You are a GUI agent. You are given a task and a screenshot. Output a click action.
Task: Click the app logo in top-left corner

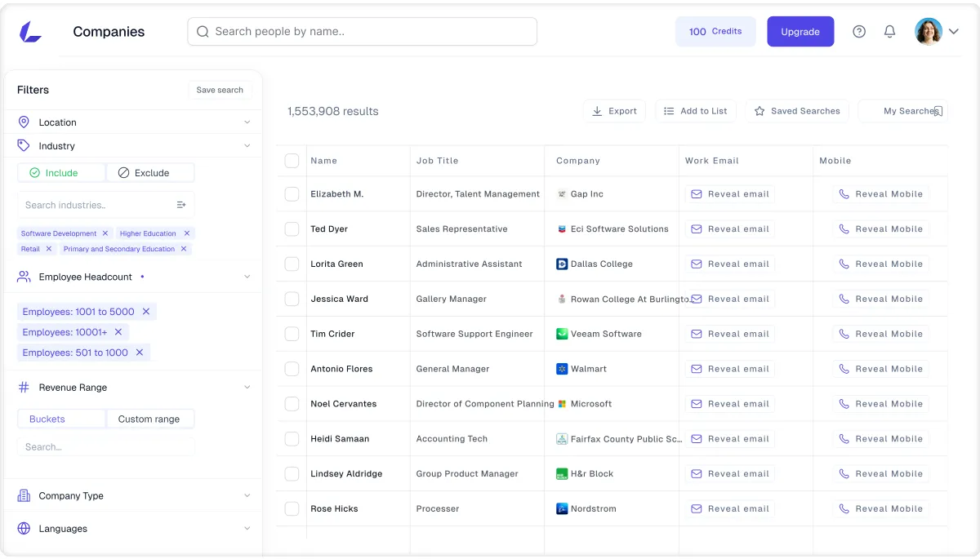click(30, 32)
